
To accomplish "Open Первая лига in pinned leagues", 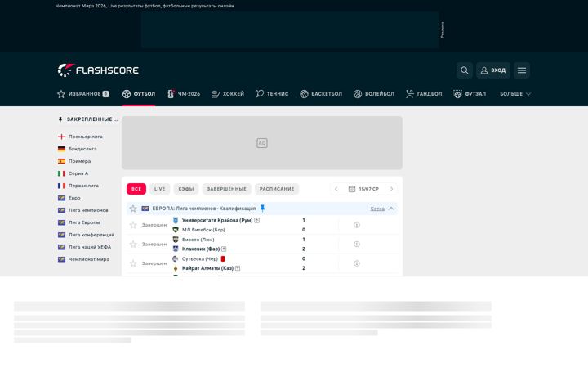I will pos(83,186).
